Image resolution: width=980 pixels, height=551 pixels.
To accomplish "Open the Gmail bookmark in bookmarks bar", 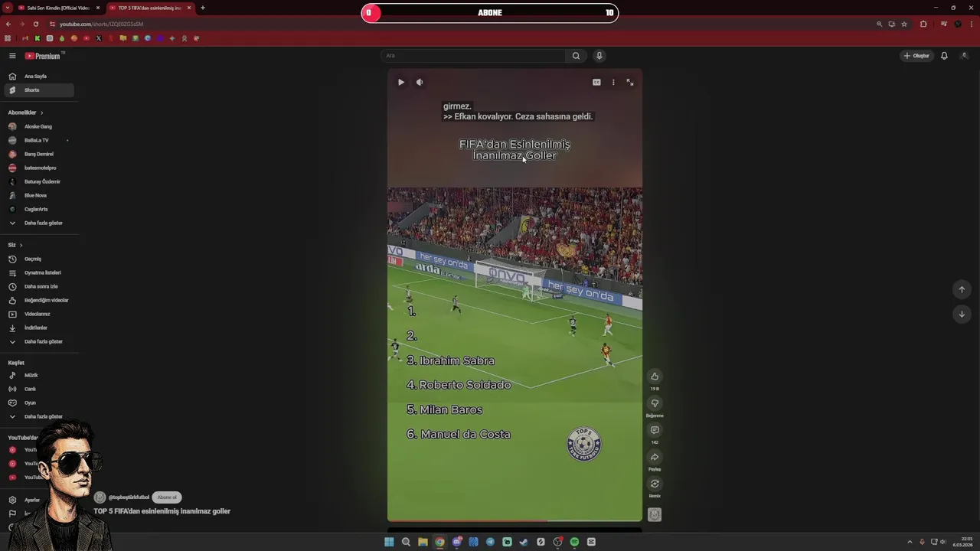I will [x=24, y=38].
